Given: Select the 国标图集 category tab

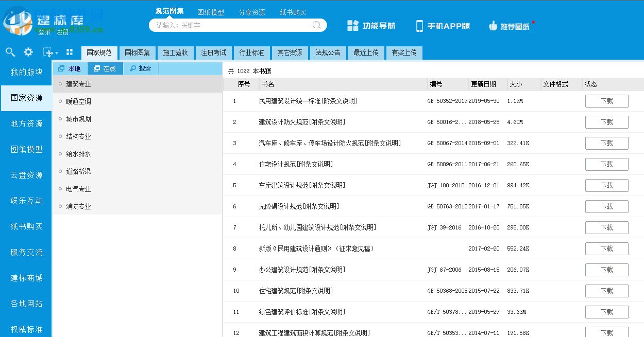Looking at the screenshot, I should coord(137,52).
